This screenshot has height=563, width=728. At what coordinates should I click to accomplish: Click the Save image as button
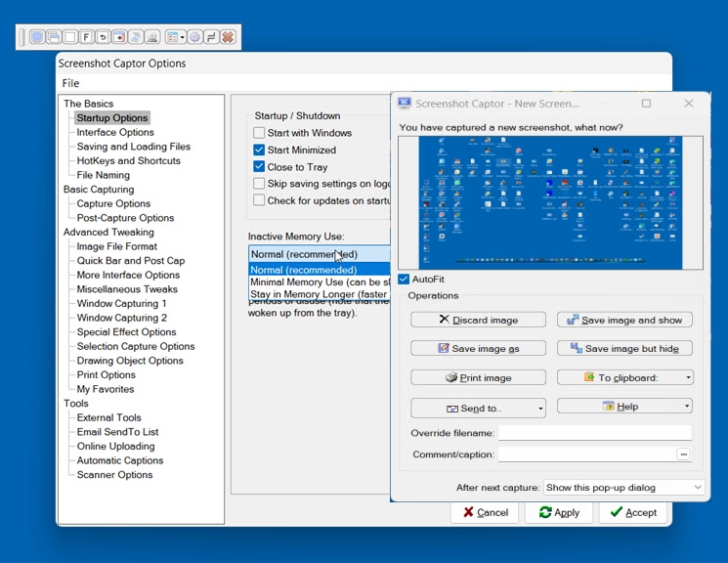pos(478,348)
